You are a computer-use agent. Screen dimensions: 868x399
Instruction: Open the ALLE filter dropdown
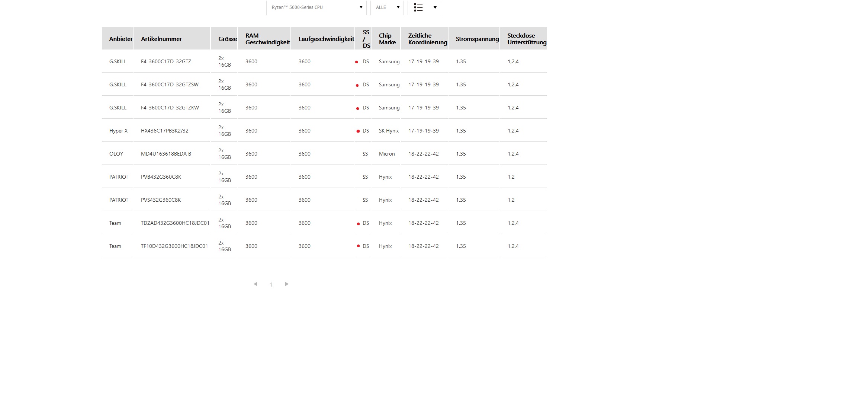coord(387,7)
